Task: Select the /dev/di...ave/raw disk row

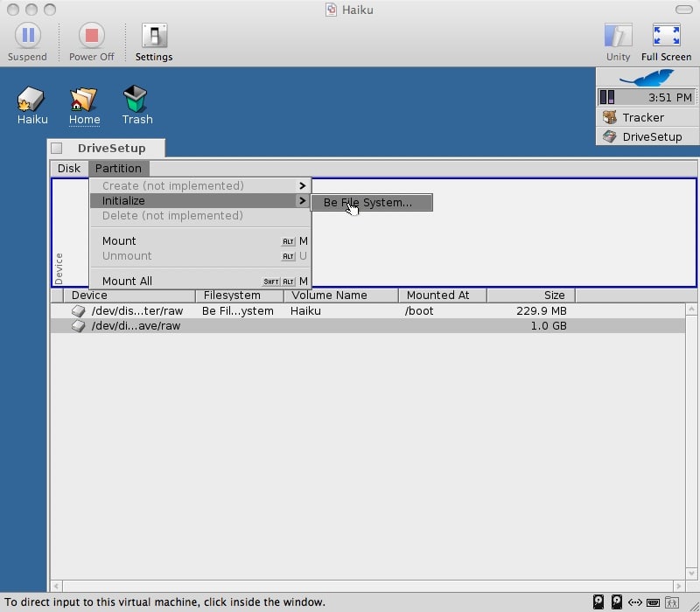Action: [x=367, y=326]
